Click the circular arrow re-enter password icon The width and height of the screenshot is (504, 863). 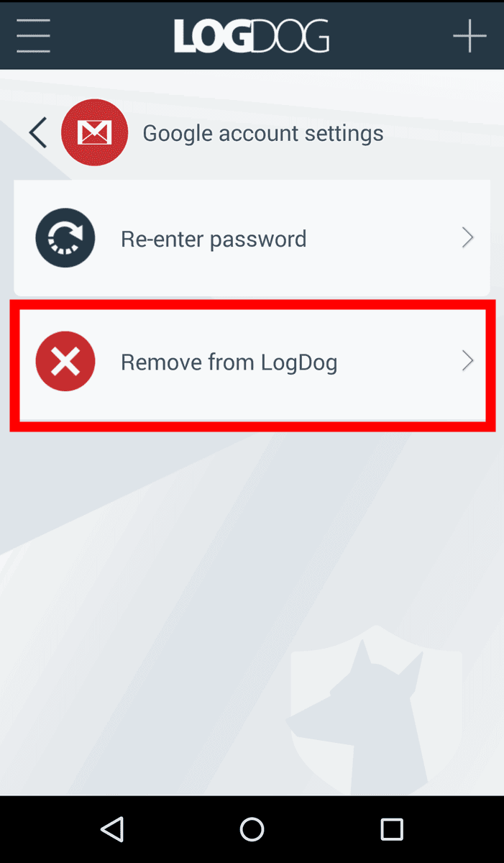coord(65,238)
